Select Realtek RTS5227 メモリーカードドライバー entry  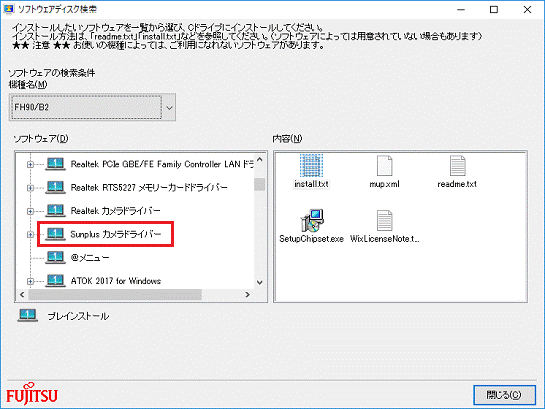149,188
